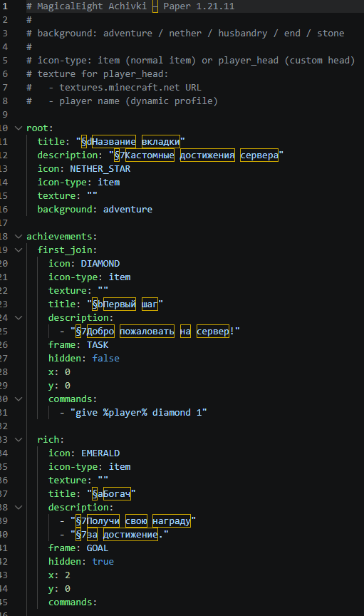Click the word Название in root title
Viewport: 364px width, 616px height.
(x=114, y=141)
